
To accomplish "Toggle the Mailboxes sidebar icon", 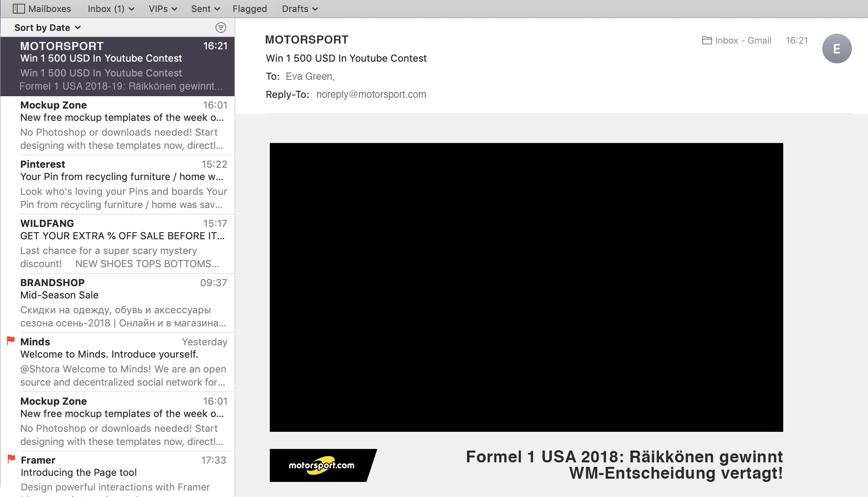I will [x=19, y=9].
